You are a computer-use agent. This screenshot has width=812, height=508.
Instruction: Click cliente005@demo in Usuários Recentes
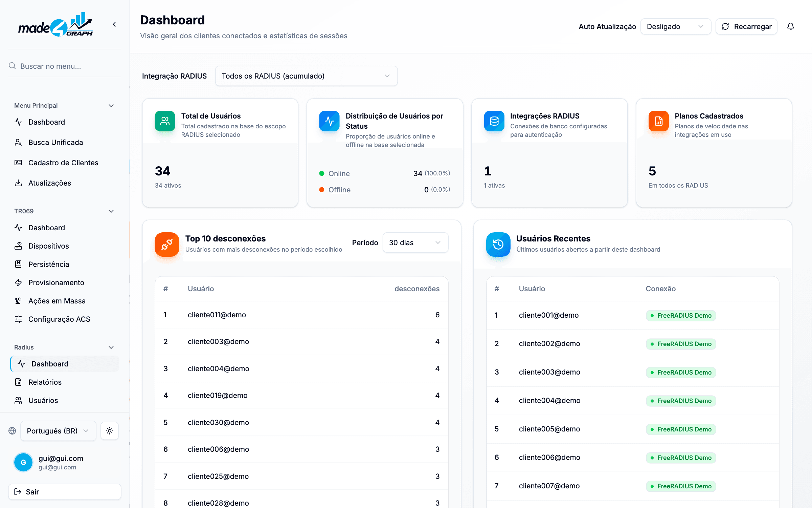pos(549,429)
